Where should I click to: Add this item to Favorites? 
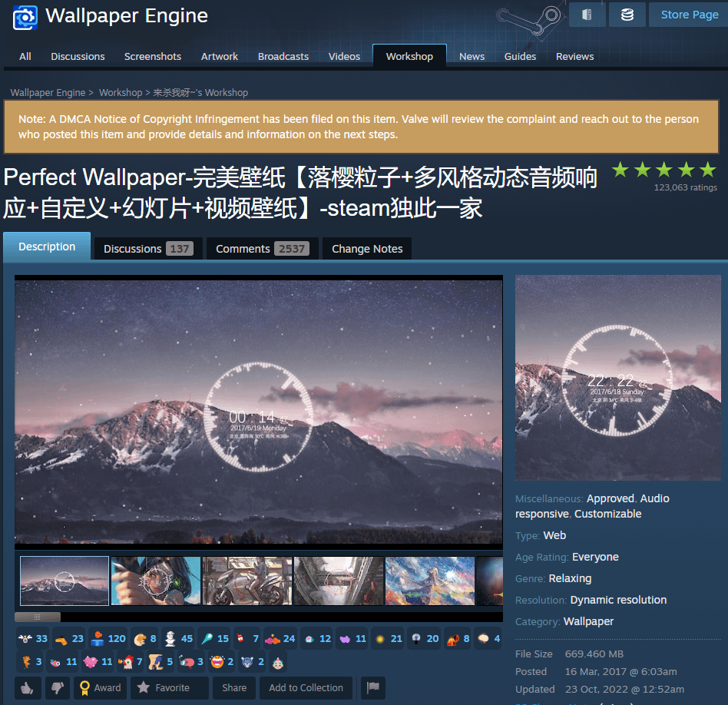[x=169, y=688]
